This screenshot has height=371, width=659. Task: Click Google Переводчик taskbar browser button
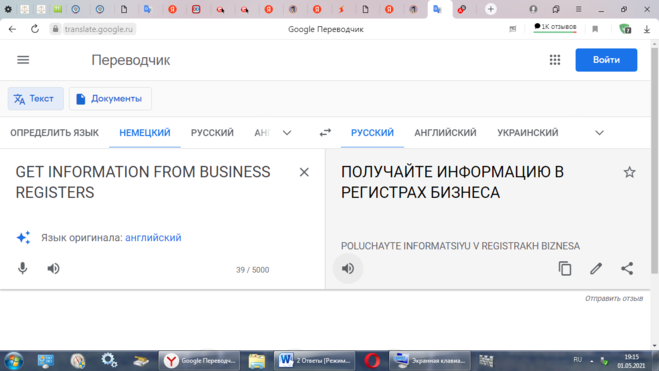tap(199, 360)
